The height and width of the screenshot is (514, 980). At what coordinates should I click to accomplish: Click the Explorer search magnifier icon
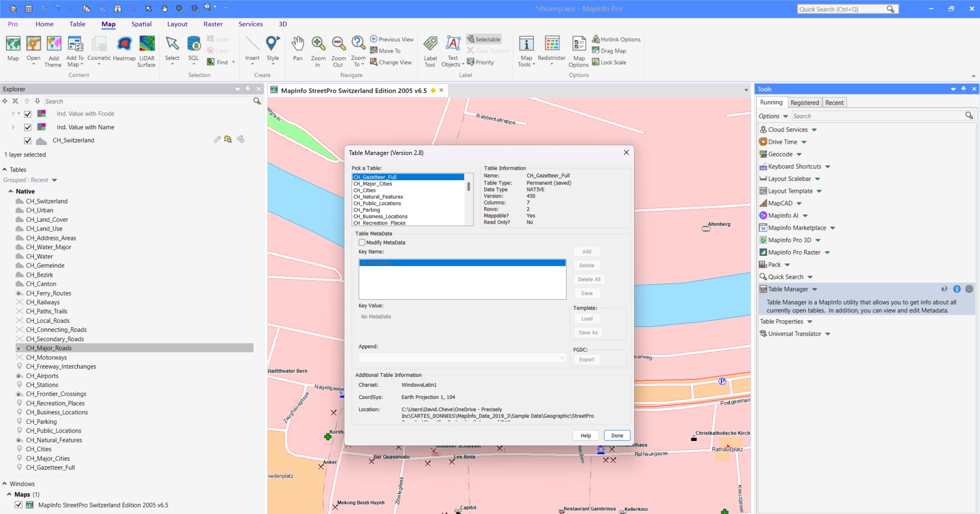[257, 101]
